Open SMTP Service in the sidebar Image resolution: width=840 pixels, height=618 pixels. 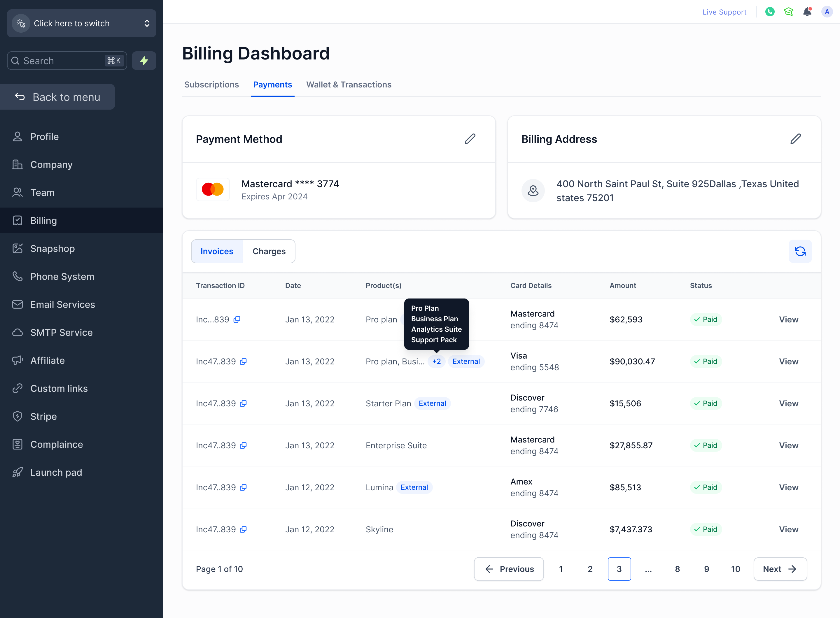pos(82,333)
